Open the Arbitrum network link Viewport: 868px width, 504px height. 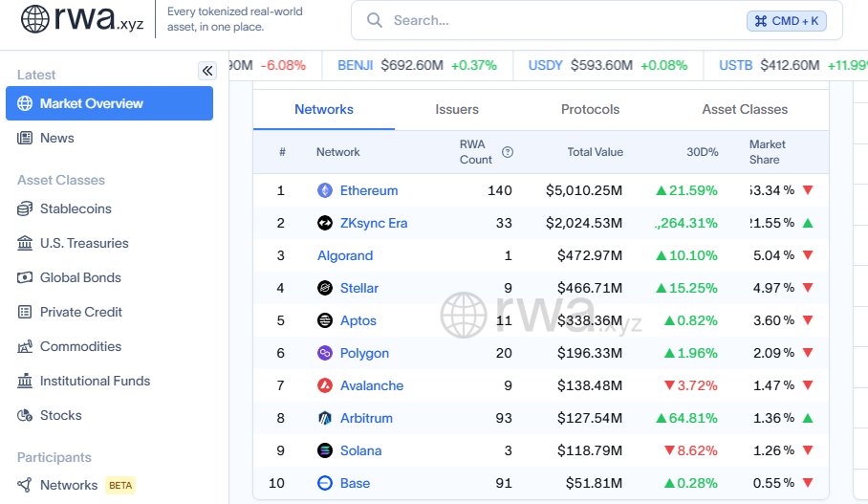pos(366,418)
